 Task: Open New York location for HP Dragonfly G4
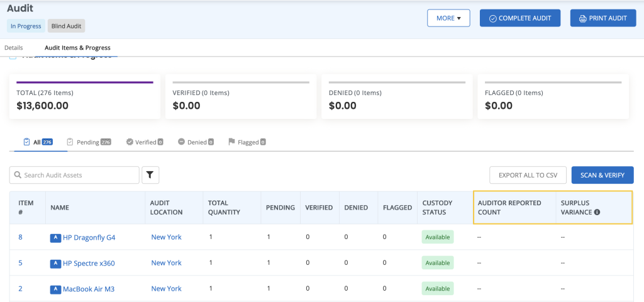point(166,237)
